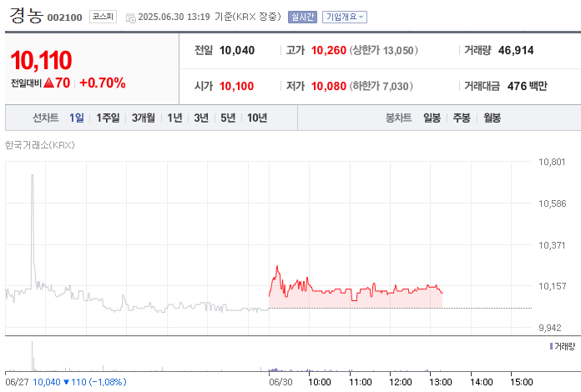Image resolution: width=581 pixels, height=392 pixels.
Task: Click the 13:00 time axis label
Action: pyautogui.click(x=441, y=382)
